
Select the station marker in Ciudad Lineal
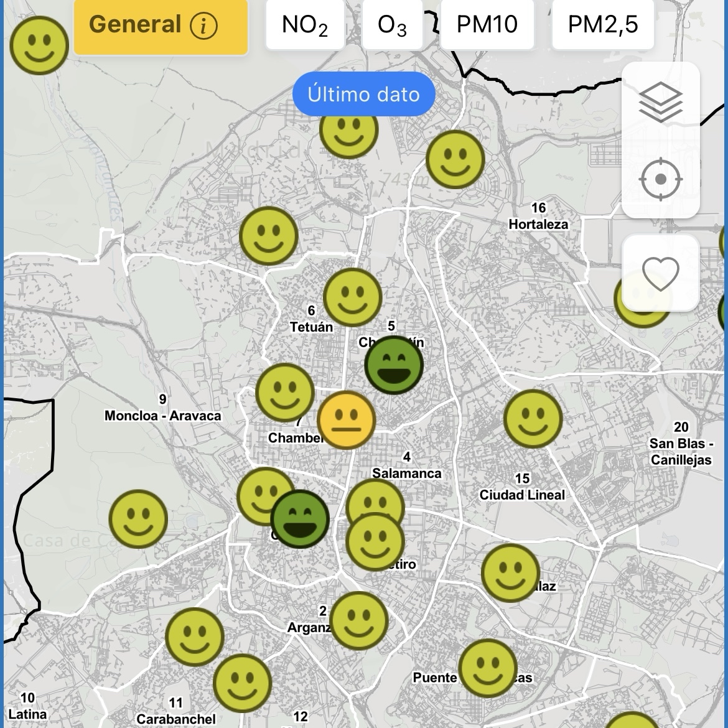(x=533, y=419)
